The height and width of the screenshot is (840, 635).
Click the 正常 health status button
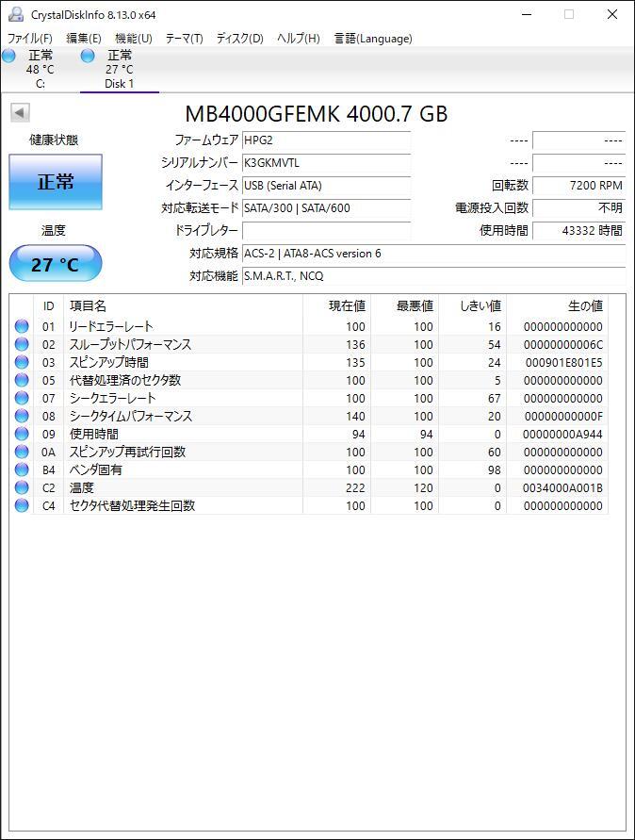tap(56, 182)
